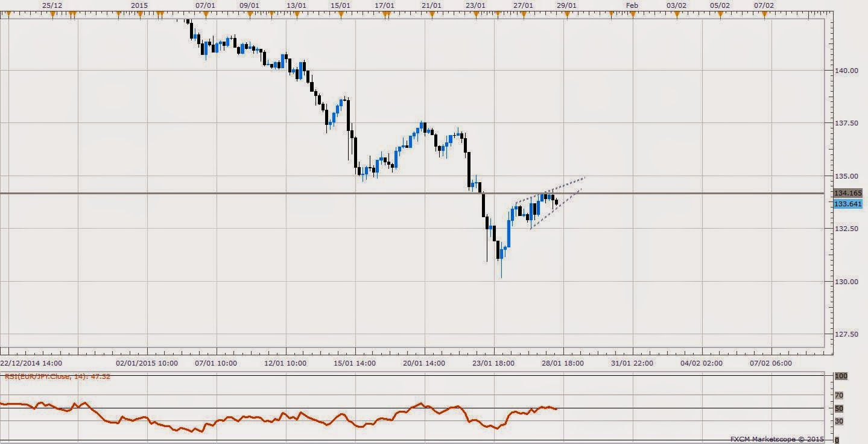
Task: Select the RSI 30 level label
Action: coord(839,421)
